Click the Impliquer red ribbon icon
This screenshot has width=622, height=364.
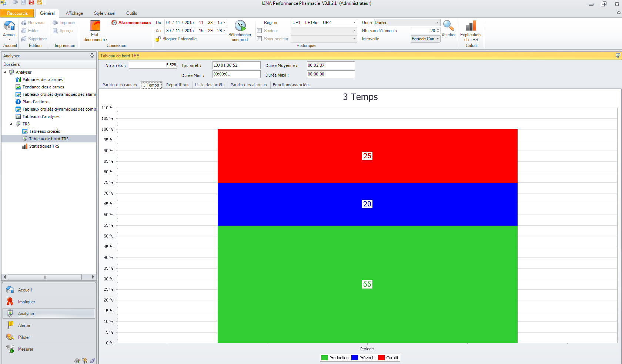(10, 302)
